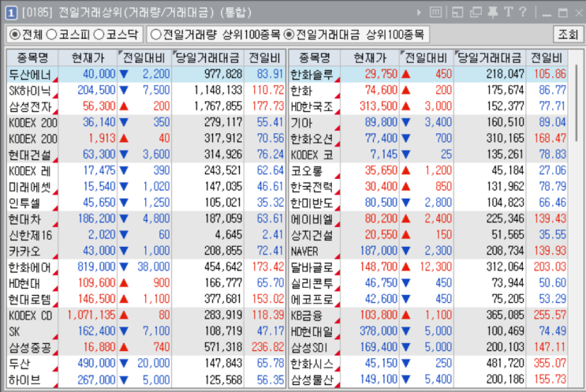Select the 실리콘투 stock row
586x392 pixels.
click(x=428, y=283)
